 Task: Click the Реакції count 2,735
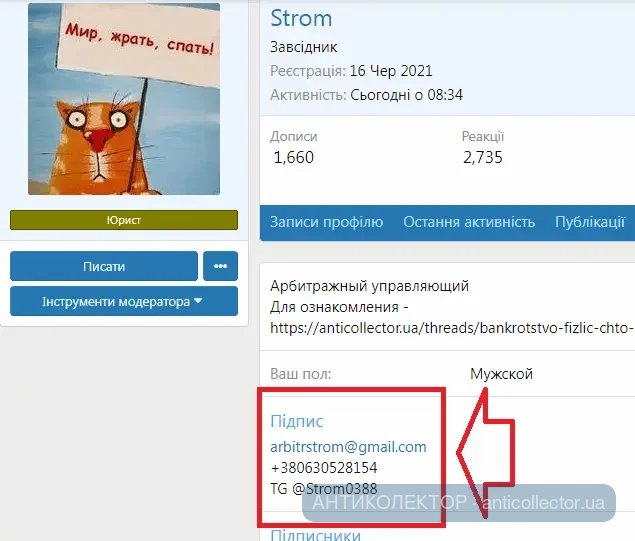click(483, 157)
